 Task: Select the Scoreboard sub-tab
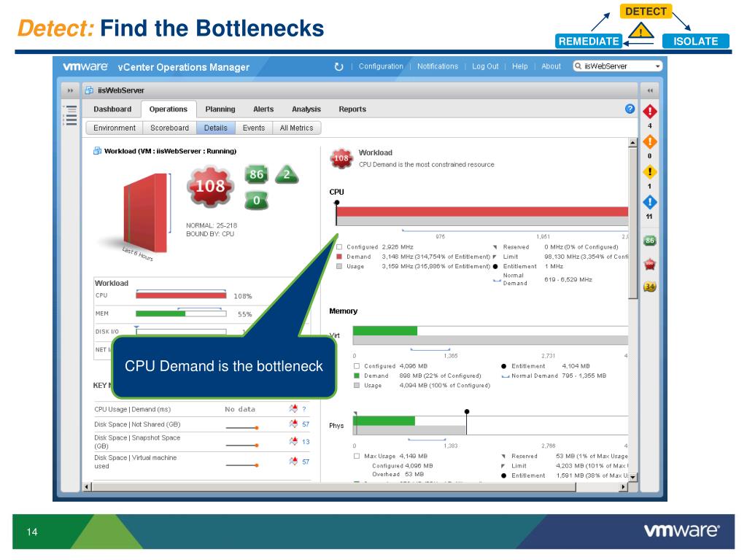pyautogui.click(x=169, y=128)
